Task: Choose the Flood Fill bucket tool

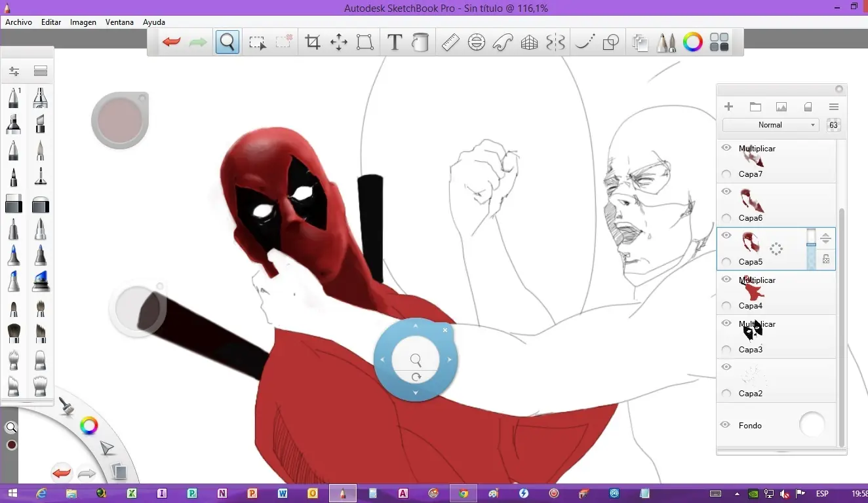Action: 420,43
